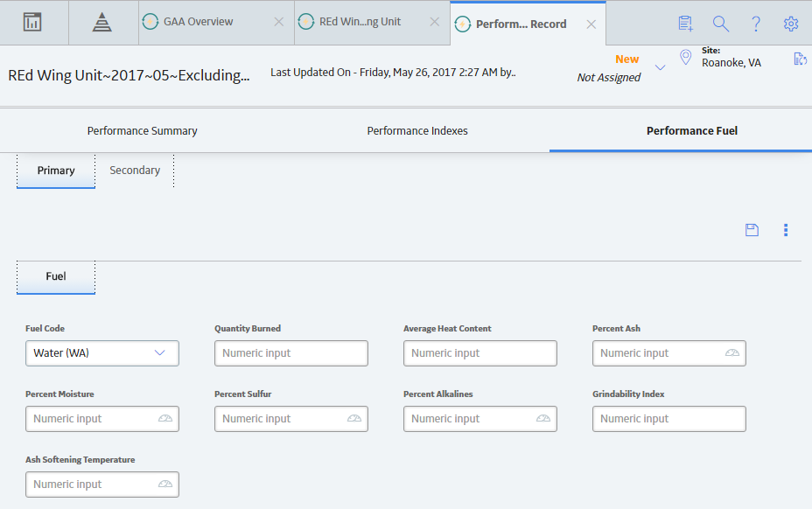Viewport: 812px width, 509px height.
Task: Switch to GAA Overview tab
Action: 216,23
